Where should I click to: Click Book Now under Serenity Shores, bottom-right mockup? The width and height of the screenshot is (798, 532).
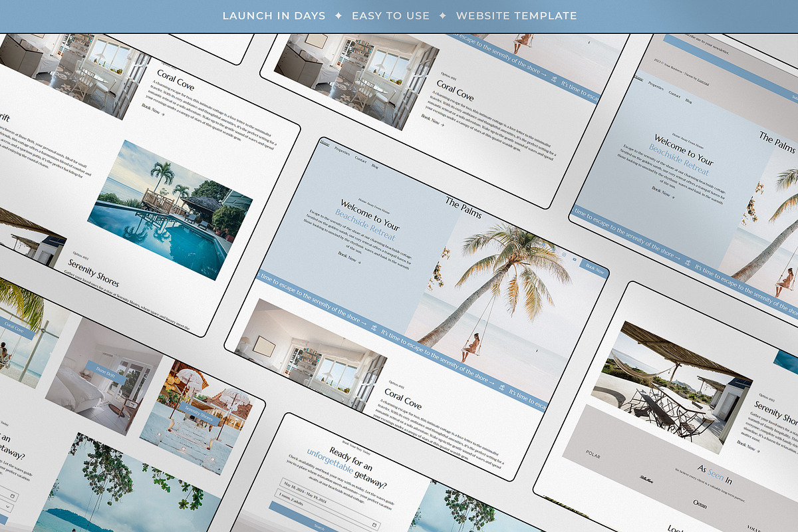[749, 446]
